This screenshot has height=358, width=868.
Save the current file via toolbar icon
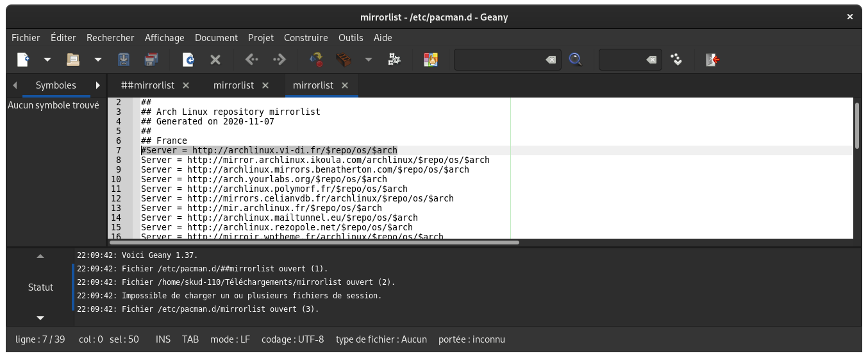pyautogui.click(x=124, y=60)
